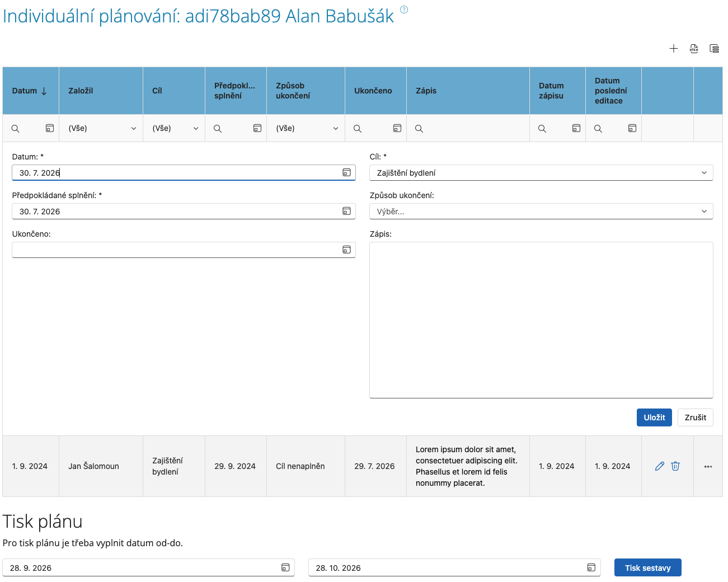Screen dimensions: 728x582
Task: Click the Uložit save button
Action: (654, 417)
